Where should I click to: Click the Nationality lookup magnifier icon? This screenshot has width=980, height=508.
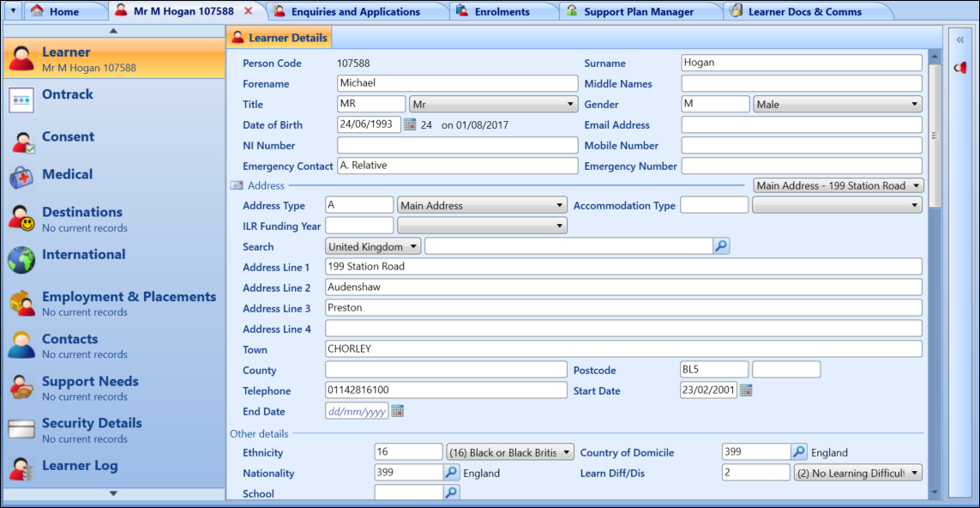tap(451, 474)
